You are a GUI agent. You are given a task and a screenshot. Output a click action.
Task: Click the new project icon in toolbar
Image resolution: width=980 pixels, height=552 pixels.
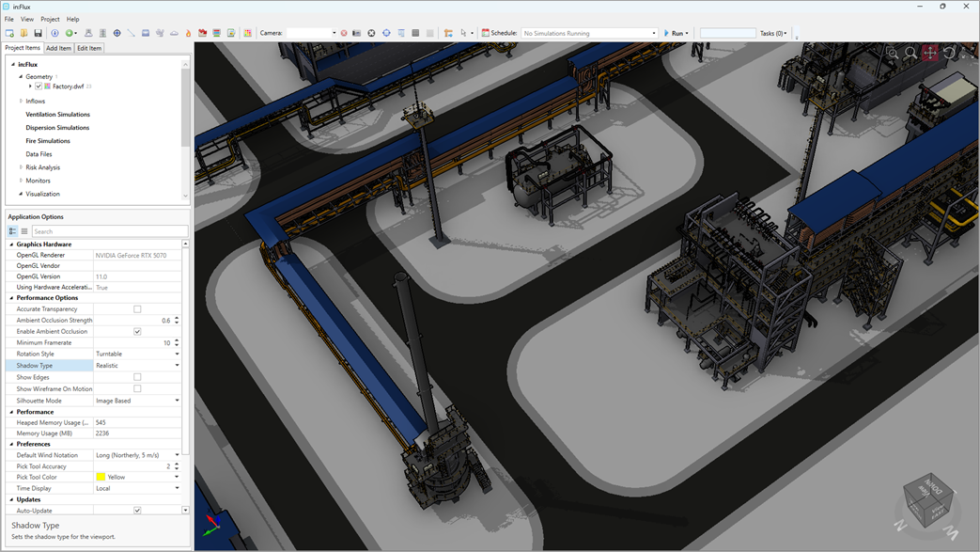[9, 33]
